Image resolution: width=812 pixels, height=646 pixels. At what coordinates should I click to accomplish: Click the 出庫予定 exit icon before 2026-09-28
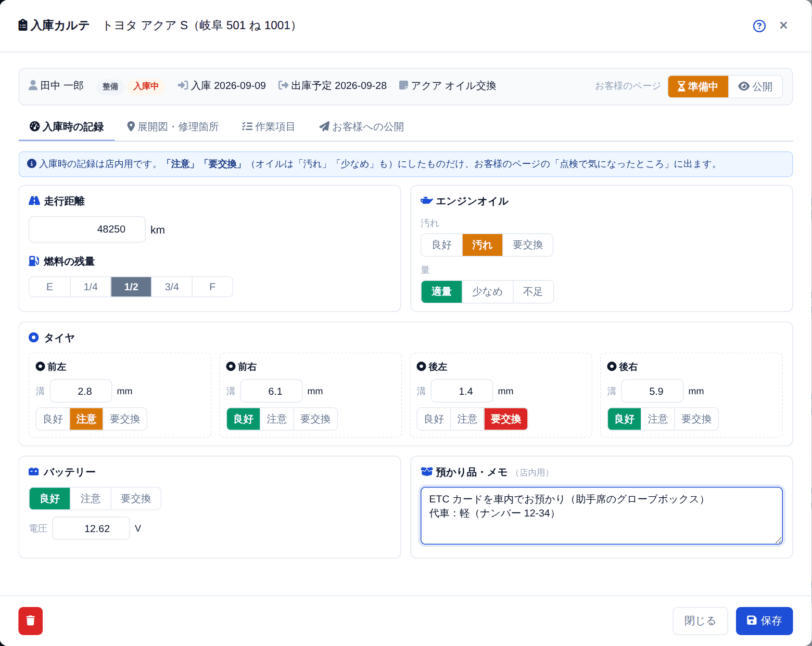click(x=283, y=85)
